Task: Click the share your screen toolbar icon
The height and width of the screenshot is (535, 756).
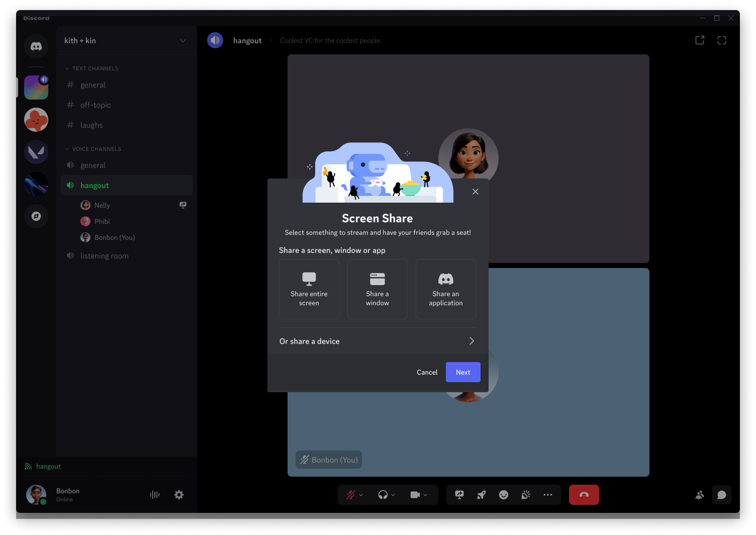Action: pyautogui.click(x=459, y=495)
